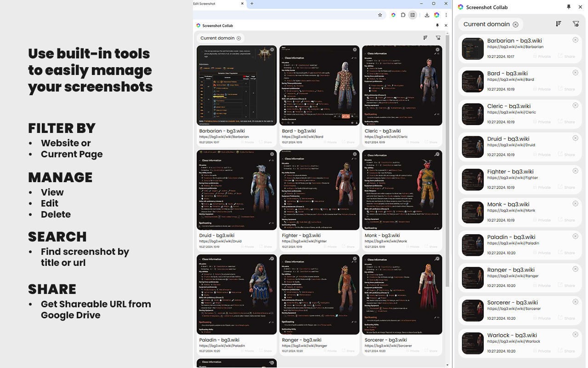Remove Current domain filter in right list panel
Screen dimensions: 588x368
(515, 24)
